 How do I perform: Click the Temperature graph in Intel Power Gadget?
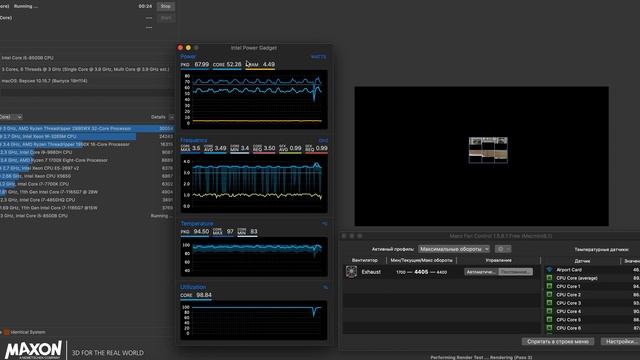[x=254, y=256]
